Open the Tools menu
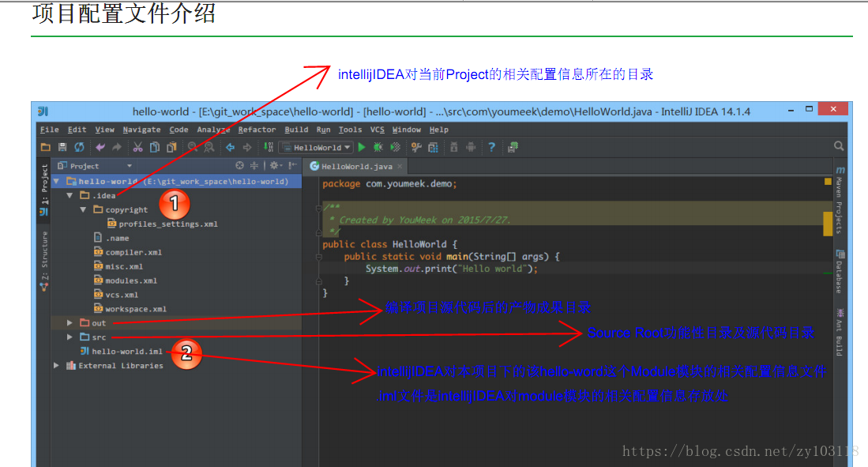Image resolution: width=868 pixels, height=467 pixels. (350, 130)
